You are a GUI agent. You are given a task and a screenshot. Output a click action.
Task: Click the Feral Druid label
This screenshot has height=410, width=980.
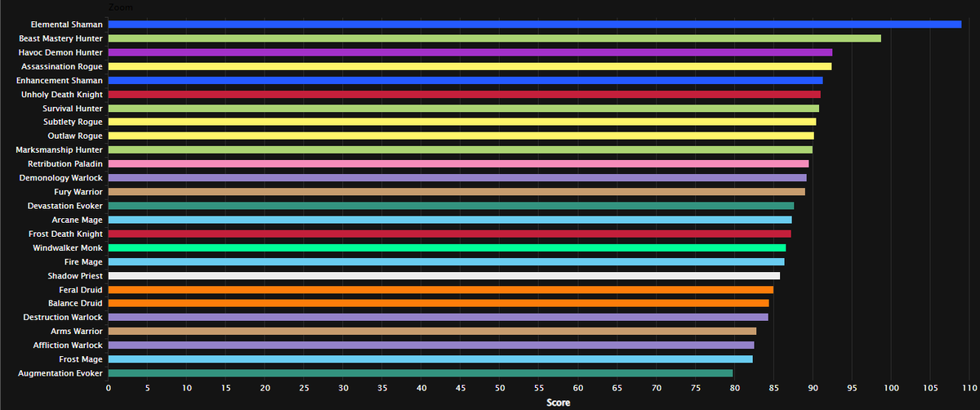(81, 290)
